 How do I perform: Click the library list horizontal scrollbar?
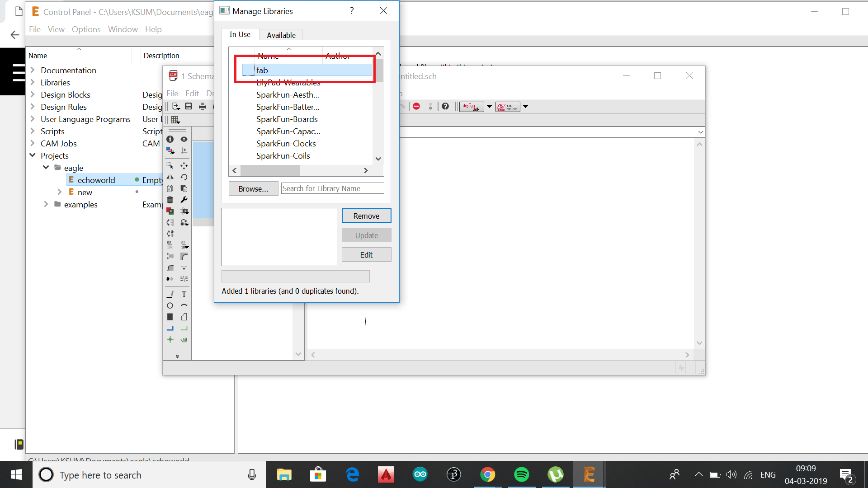tap(270, 170)
